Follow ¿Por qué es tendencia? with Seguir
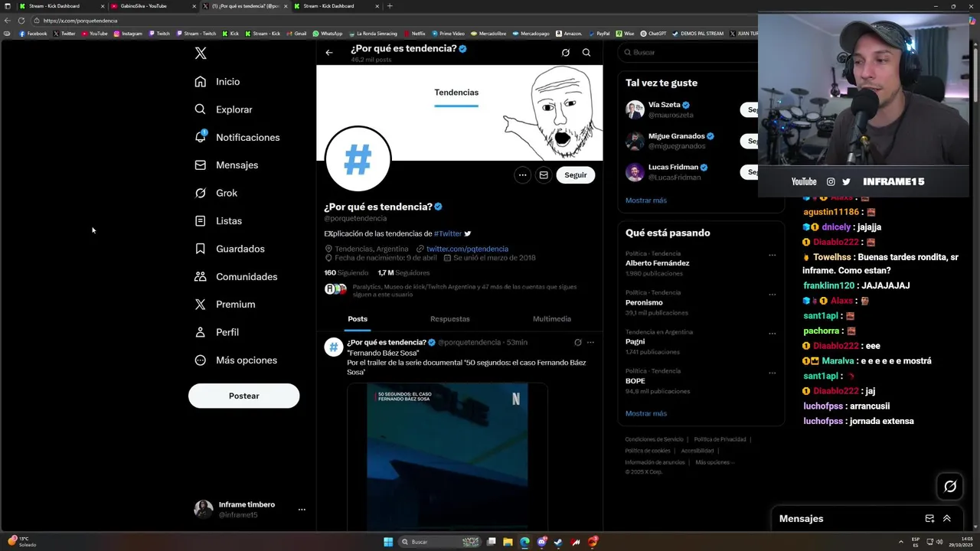 pyautogui.click(x=576, y=175)
